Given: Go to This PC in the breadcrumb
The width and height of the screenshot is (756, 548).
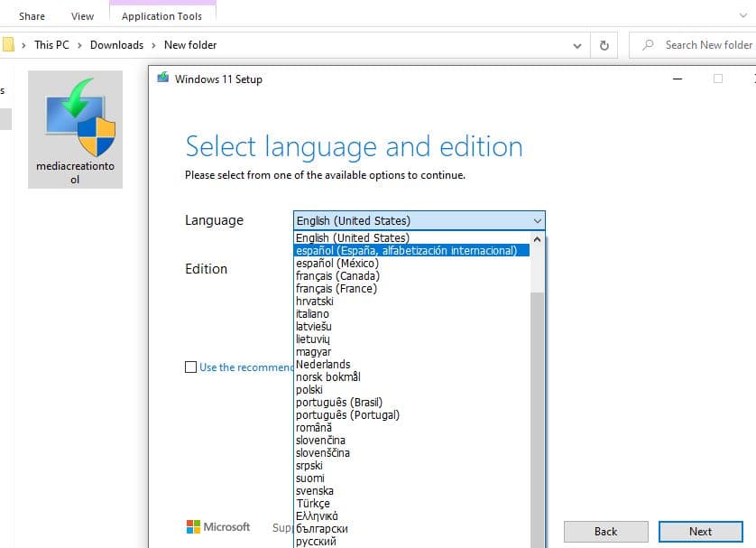Looking at the screenshot, I should 51,45.
